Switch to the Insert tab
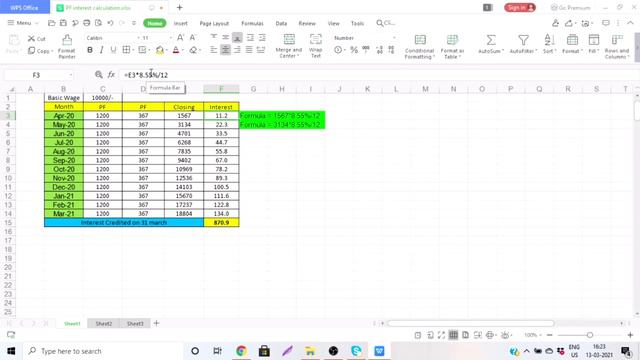 point(180,24)
